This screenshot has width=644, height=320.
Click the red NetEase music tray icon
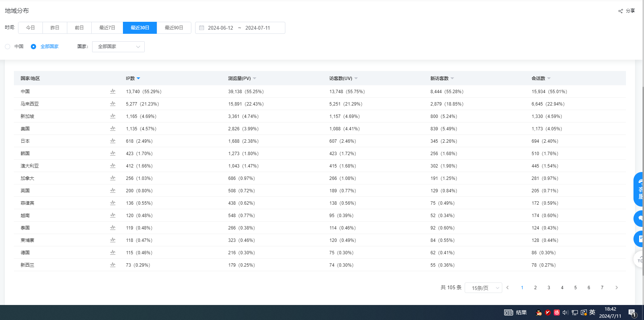coord(557,312)
